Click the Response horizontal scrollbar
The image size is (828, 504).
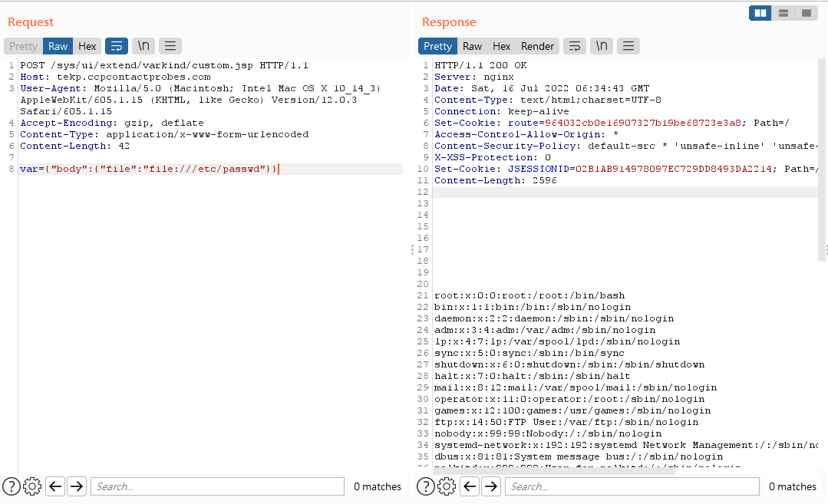tap(554, 470)
